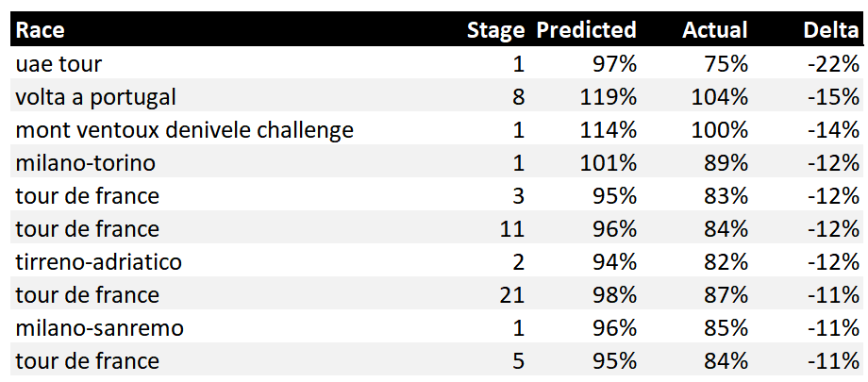Select the milano-sanremo race cell
The width and height of the screenshot is (868, 382).
click(100, 328)
